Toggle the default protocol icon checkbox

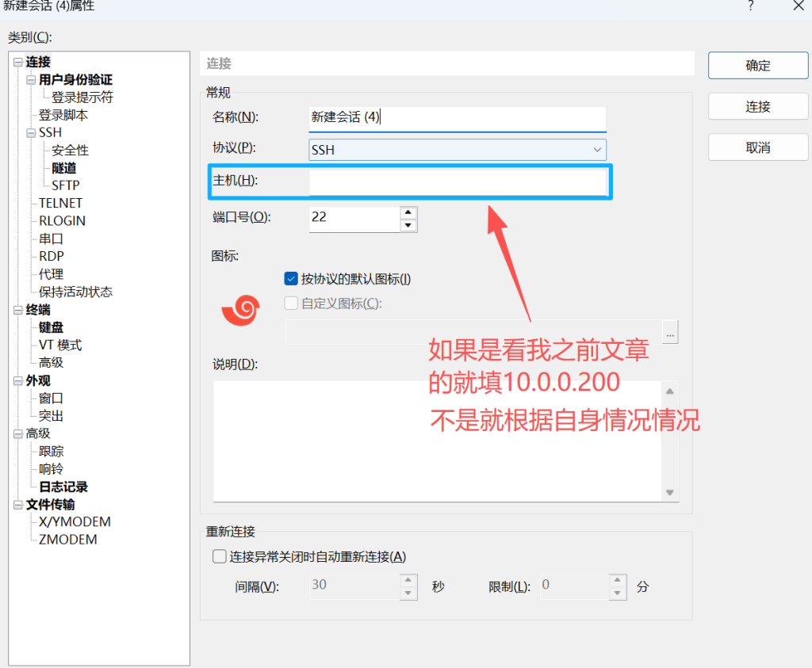point(291,279)
